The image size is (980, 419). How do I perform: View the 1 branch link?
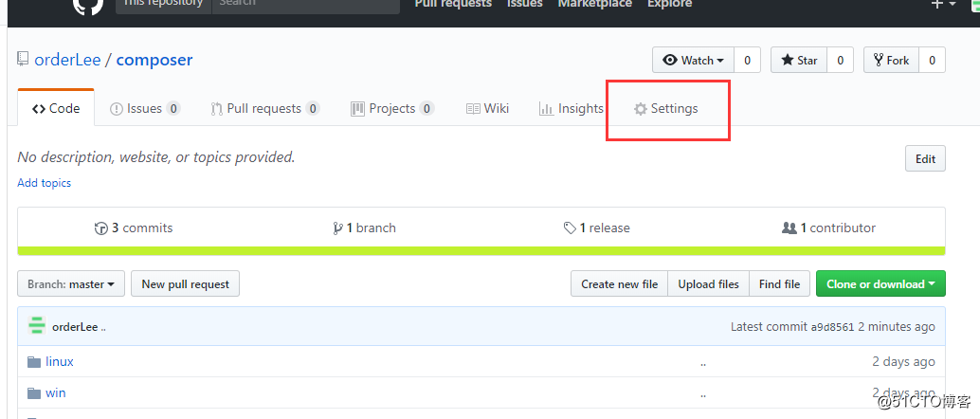pyautogui.click(x=365, y=228)
